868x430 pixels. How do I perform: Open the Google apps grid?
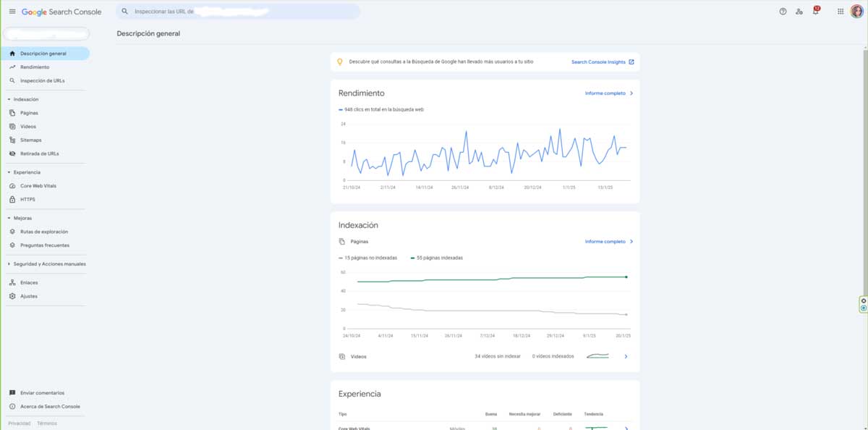coord(839,12)
